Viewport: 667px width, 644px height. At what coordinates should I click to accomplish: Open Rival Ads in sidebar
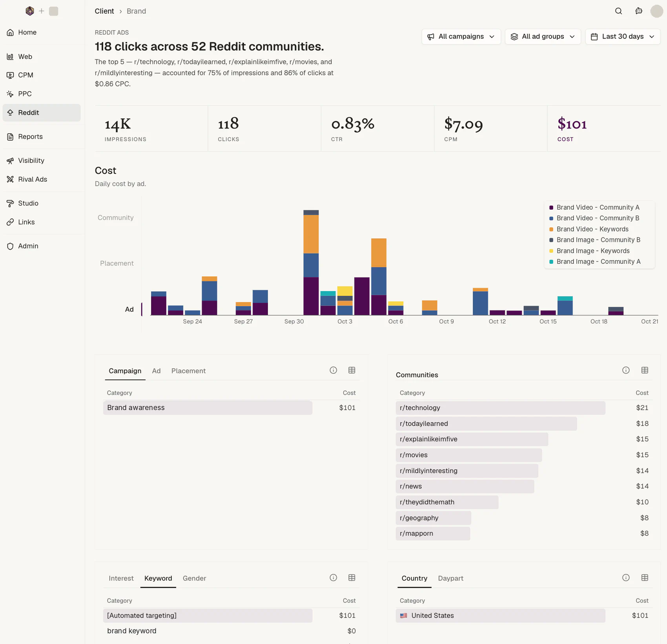[42, 179]
